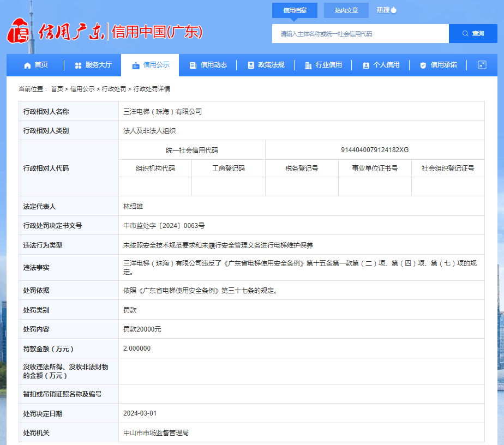The image size is (504, 445).
Task: Click the 违法事实 description text
Action: click(x=300, y=268)
